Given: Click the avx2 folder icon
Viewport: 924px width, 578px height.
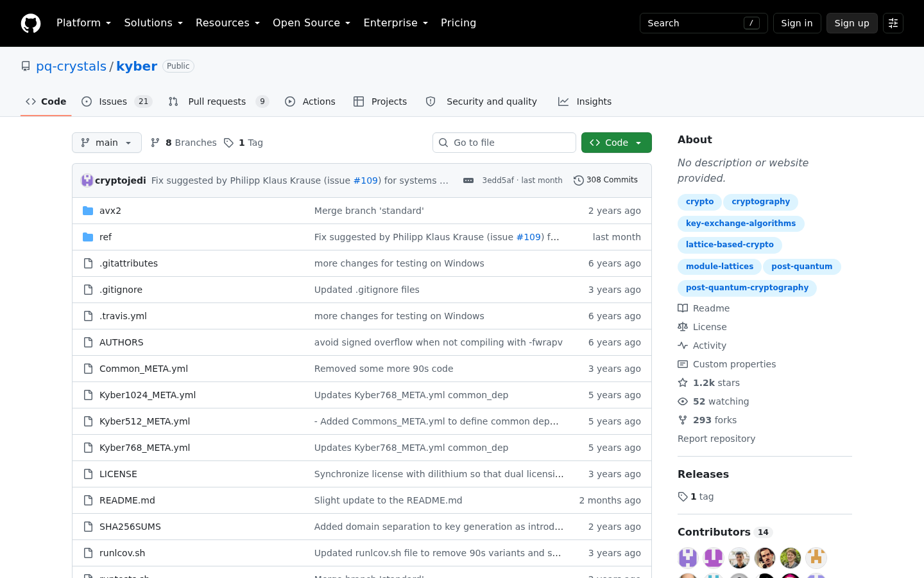Looking at the screenshot, I should pyautogui.click(x=88, y=211).
